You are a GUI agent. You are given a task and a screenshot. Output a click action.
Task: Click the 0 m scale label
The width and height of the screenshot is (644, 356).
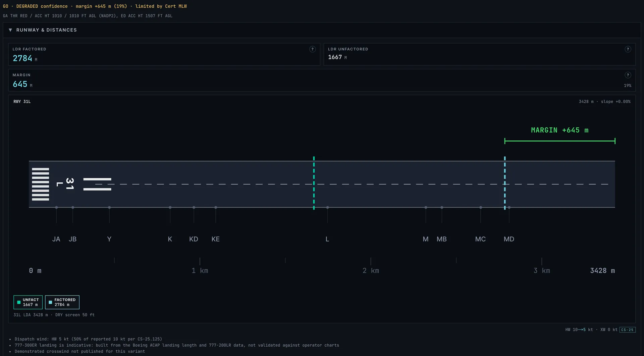pos(35,271)
